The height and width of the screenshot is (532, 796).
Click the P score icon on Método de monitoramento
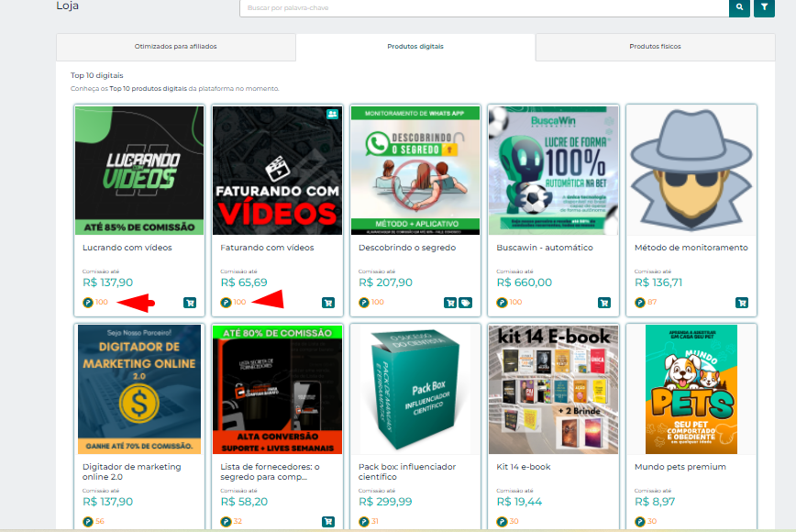640,303
